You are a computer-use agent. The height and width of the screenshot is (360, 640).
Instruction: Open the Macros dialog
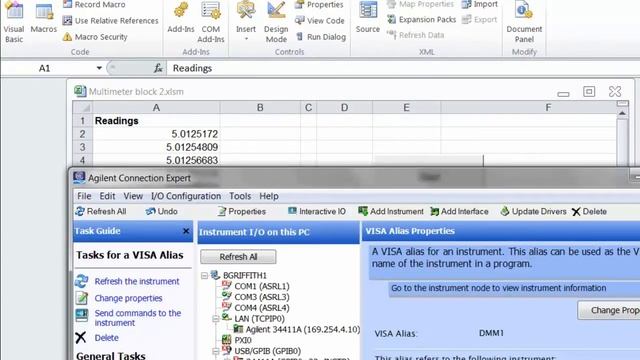tap(44, 18)
